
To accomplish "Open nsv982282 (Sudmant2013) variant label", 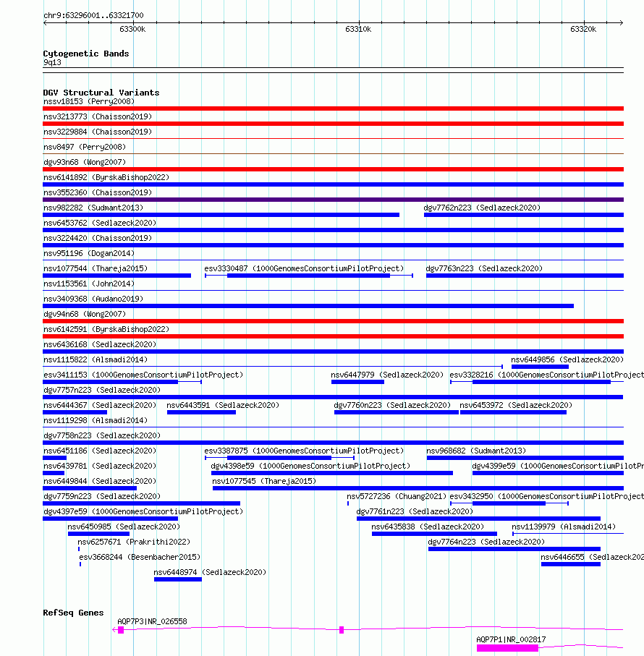I will click(x=93, y=208).
